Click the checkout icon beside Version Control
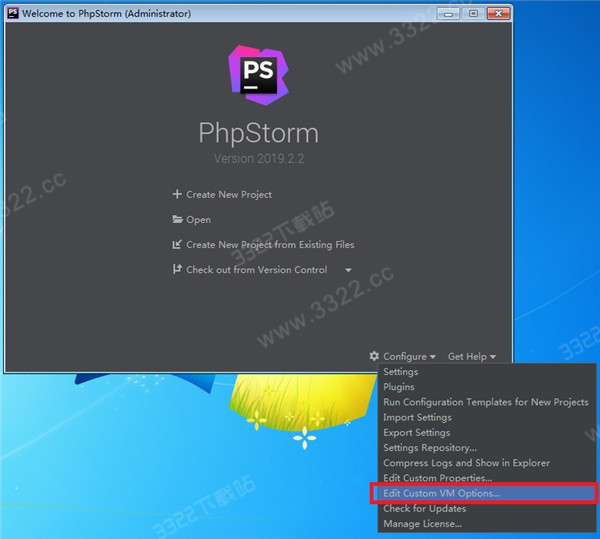 tap(177, 269)
